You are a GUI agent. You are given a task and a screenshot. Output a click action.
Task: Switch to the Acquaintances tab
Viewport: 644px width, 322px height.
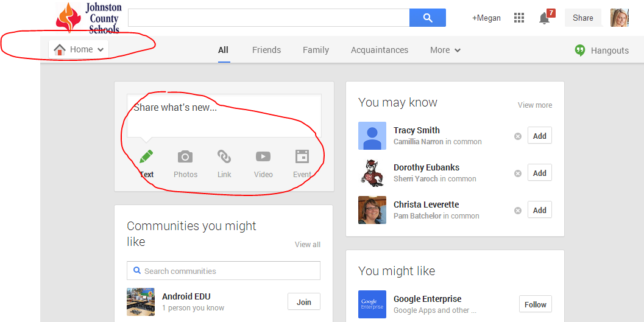tap(380, 50)
